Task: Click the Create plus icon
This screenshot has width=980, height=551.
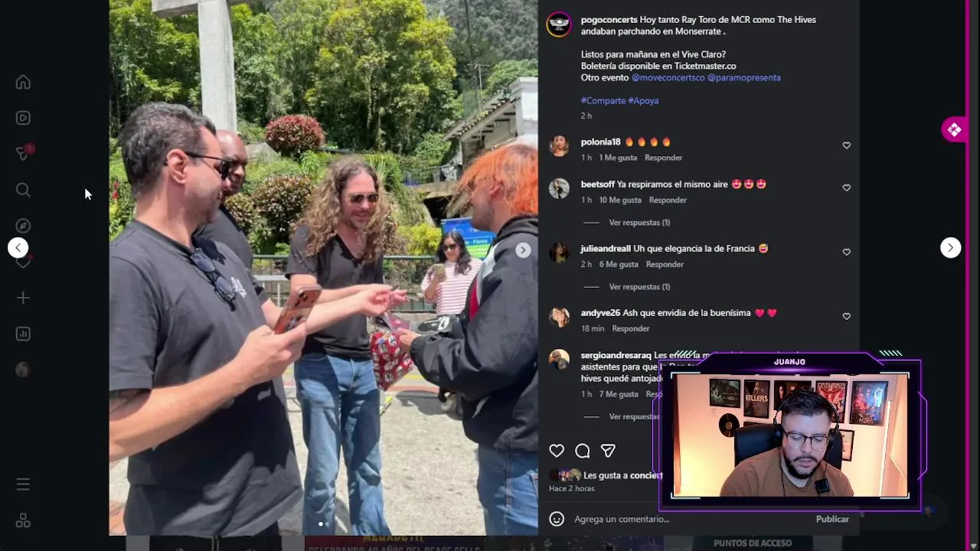Action: coord(23,298)
